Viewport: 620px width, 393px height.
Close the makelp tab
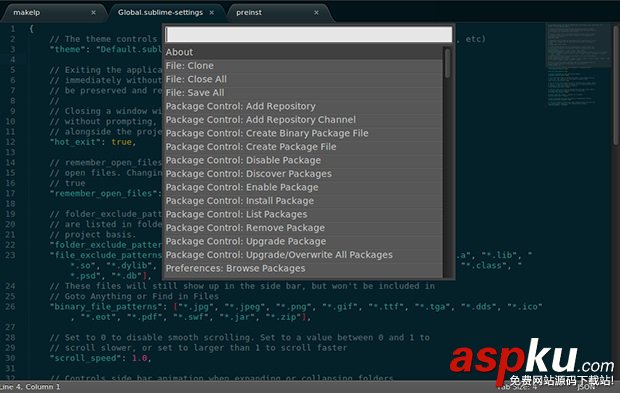pyautogui.click(x=93, y=13)
